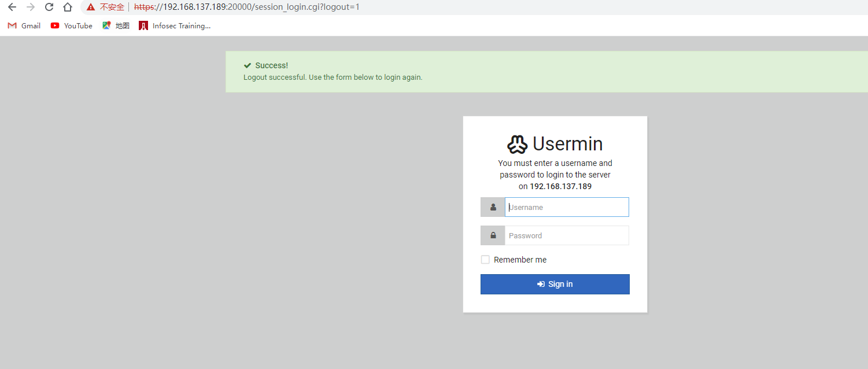Click the 192.168.137.189 server address text

point(560,186)
